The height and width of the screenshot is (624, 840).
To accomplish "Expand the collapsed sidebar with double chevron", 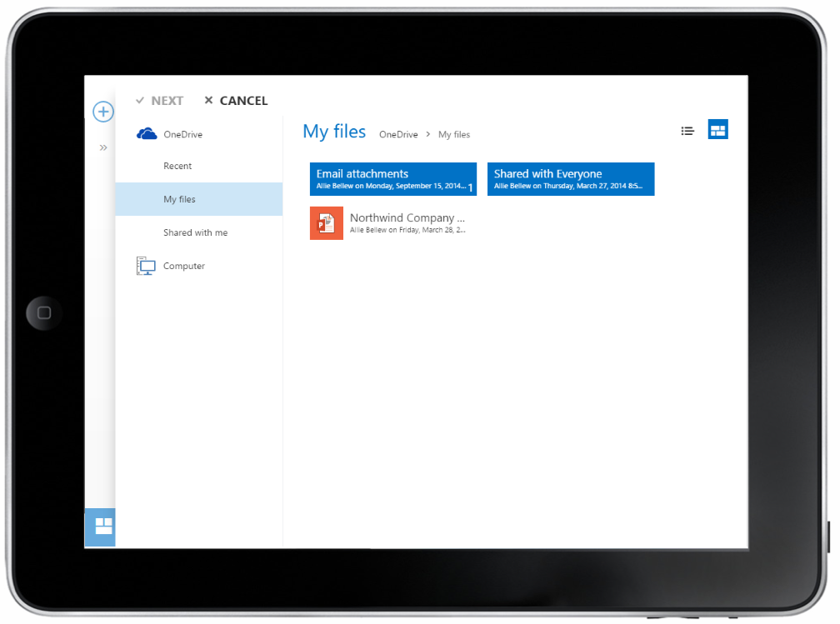I will 102,147.
